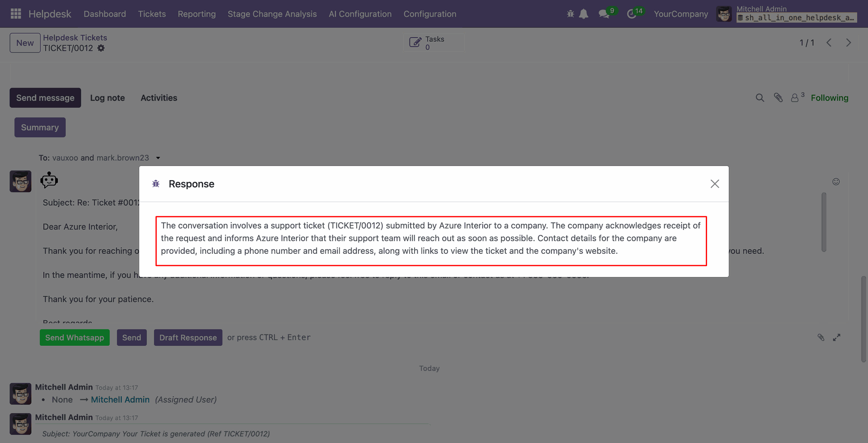Click the Send button
Image resolution: width=868 pixels, height=443 pixels.
click(132, 338)
